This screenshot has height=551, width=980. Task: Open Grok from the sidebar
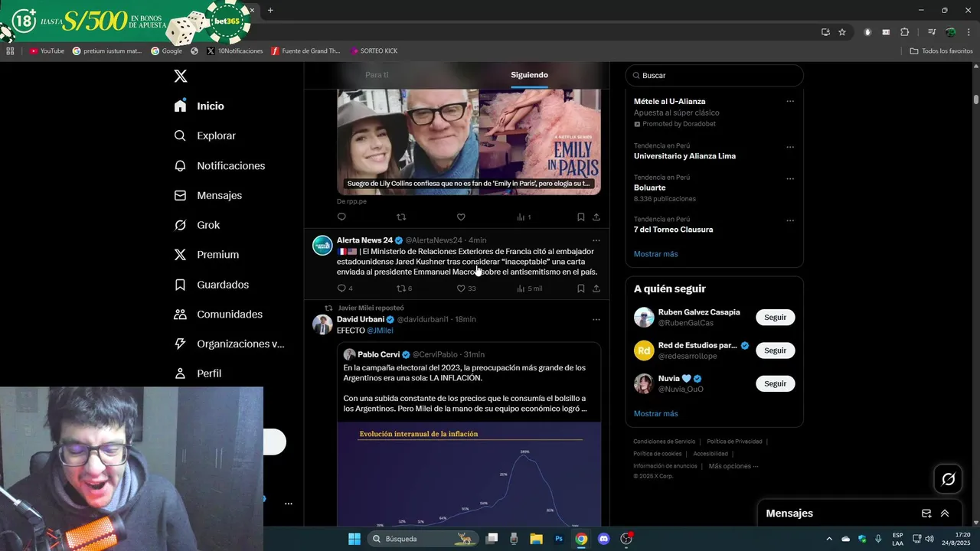[x=197, y=225]
